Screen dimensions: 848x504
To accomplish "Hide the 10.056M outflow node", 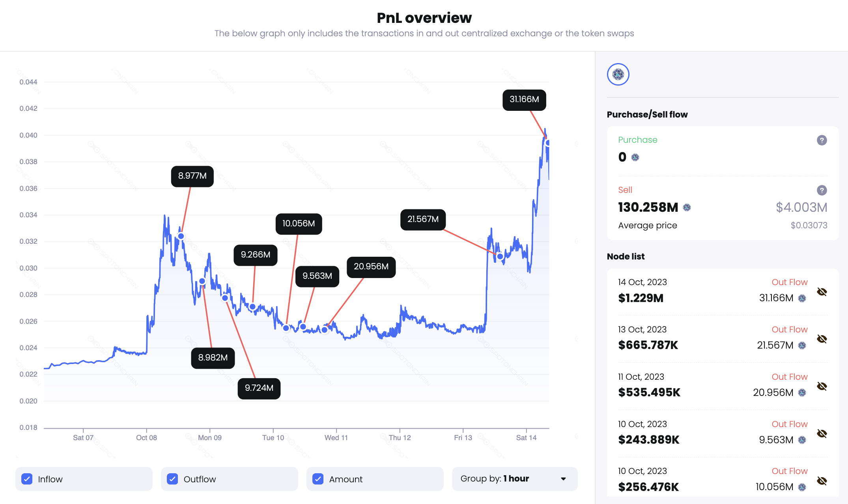I will click(822, 481).
